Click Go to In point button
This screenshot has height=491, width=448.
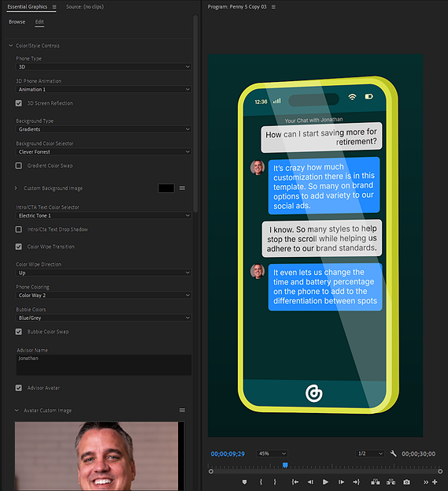tap(294, 482)
